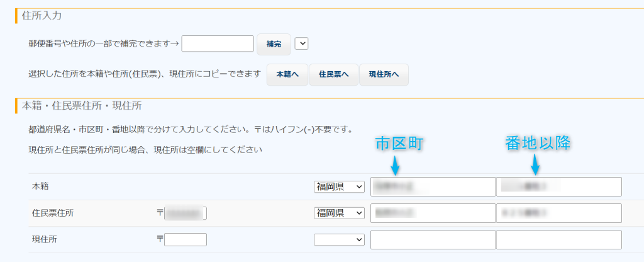Image resolution: width=644 pixels, height=262 pixels.
Task: Click the 住民票へ copy button
Action: coord(333,74)
